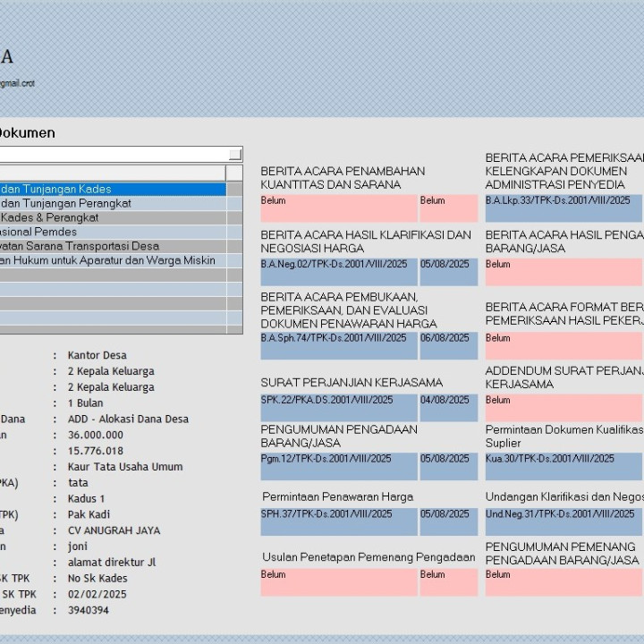The height and width of the screenshot is (644, 644).
Task: Click 'Belum' number field under Penambahan Kuantitas
Action: [x=338, y=208]
